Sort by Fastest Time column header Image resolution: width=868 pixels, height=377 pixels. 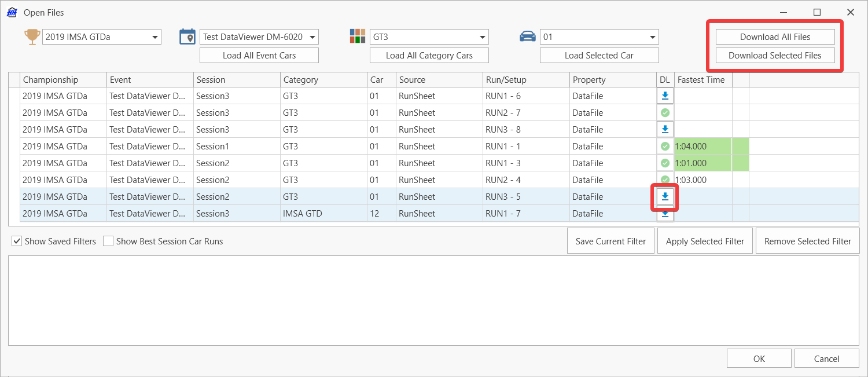tap(703, 80)
